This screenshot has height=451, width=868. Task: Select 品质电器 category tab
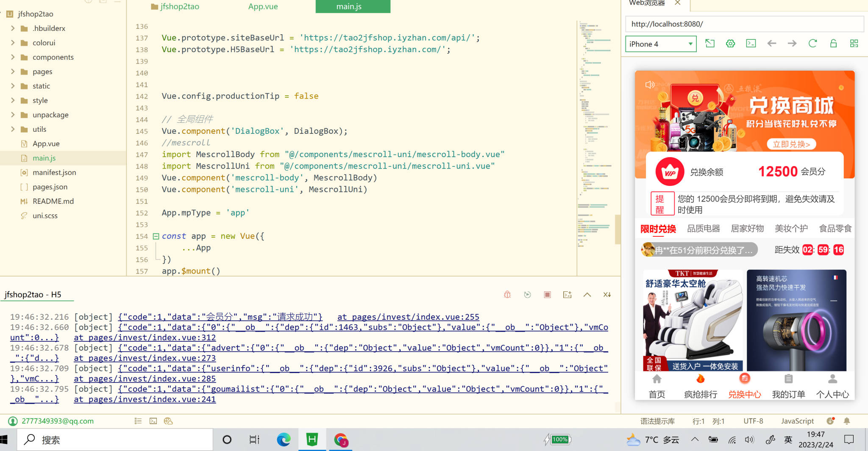click(x=704, y=229)
